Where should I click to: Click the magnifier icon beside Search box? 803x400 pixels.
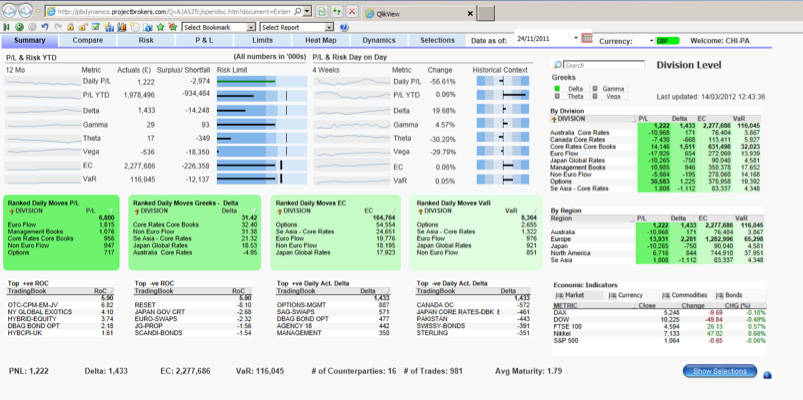(558, 65)
